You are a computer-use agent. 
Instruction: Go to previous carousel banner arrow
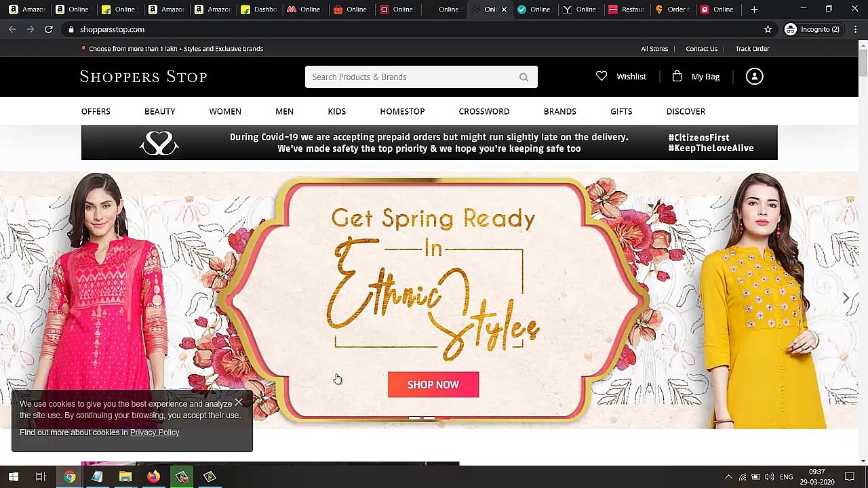pyautogui.click(x=9, y=298)
